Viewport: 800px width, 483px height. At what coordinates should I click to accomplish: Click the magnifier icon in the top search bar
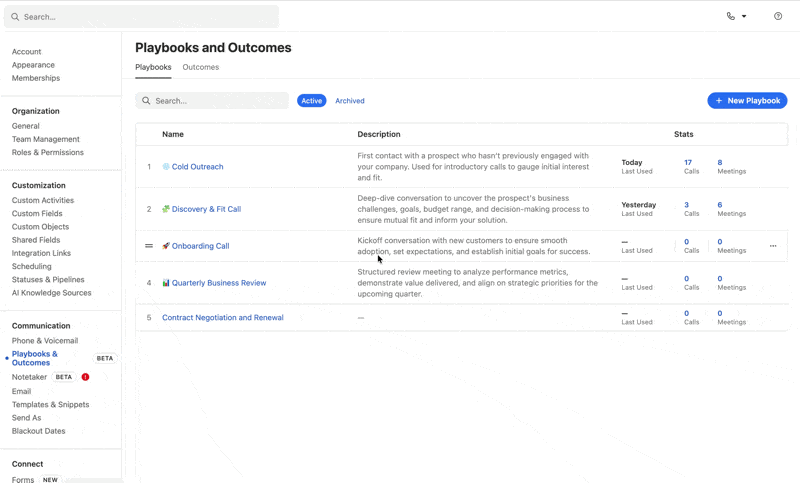[15, 17]
